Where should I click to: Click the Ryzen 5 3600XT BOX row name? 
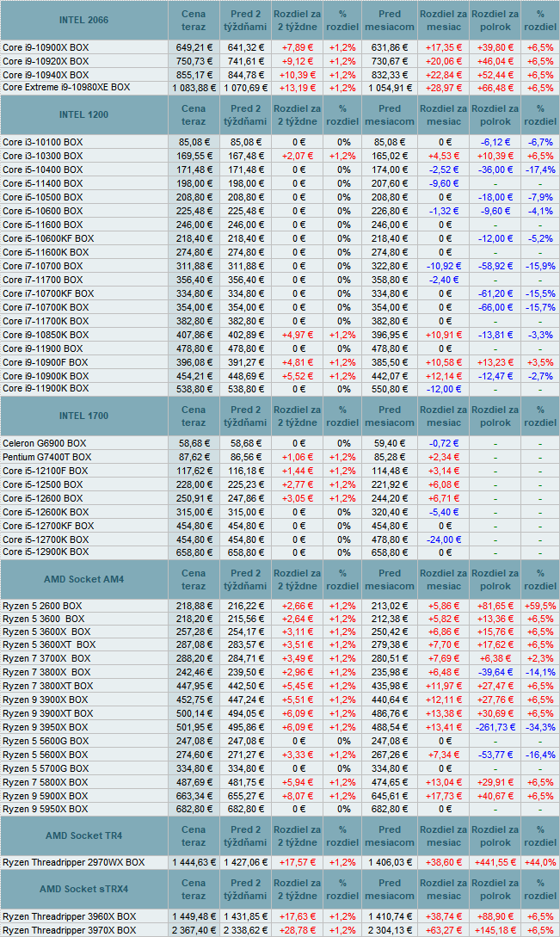[x=49, y=644]
